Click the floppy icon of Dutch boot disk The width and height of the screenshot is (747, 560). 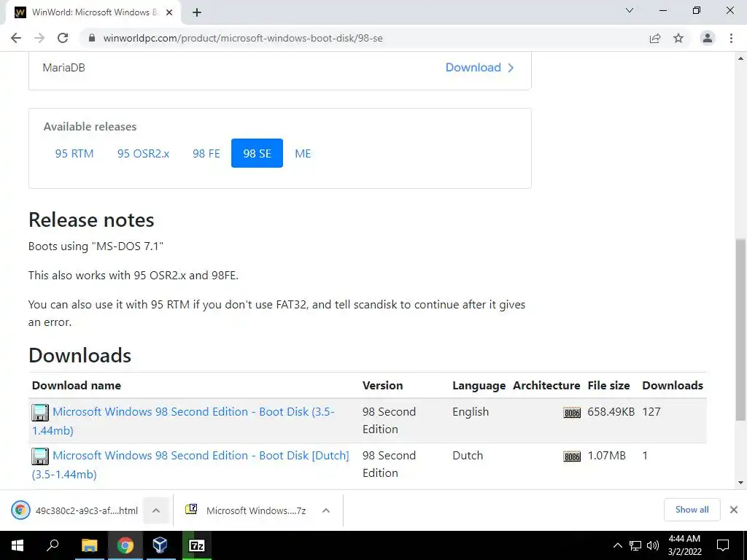[x=40, y=456]
